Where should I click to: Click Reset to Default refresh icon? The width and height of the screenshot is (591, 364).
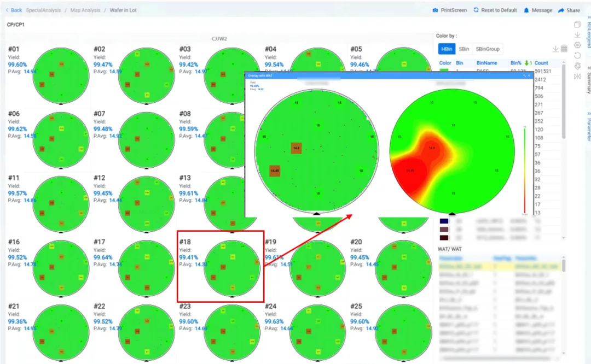coord(476,10)
